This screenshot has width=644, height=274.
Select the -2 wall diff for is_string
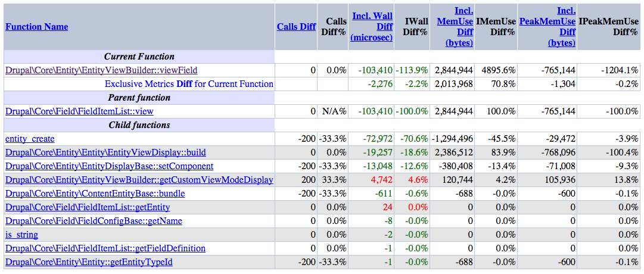(x=388, y=235)
